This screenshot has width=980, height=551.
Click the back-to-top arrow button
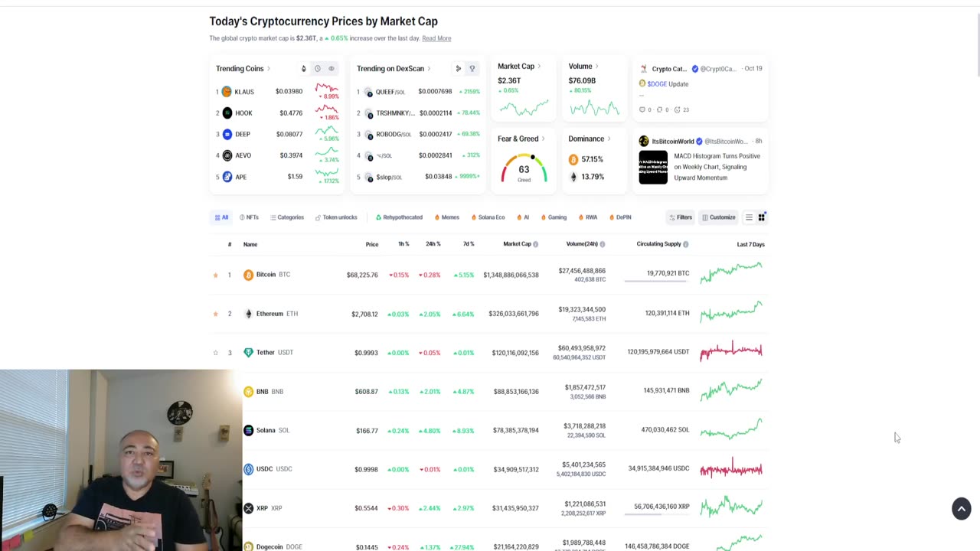pyautogui.click(x=962, y=509)
